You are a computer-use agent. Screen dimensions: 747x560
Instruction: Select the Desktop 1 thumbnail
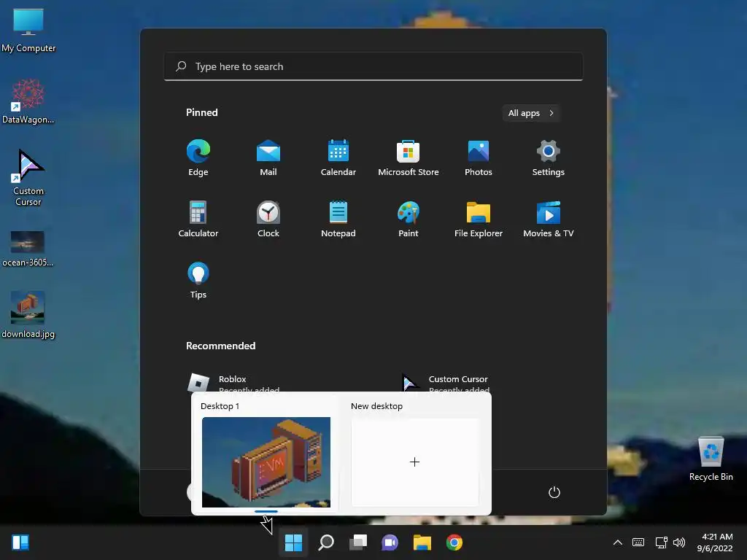266,462
